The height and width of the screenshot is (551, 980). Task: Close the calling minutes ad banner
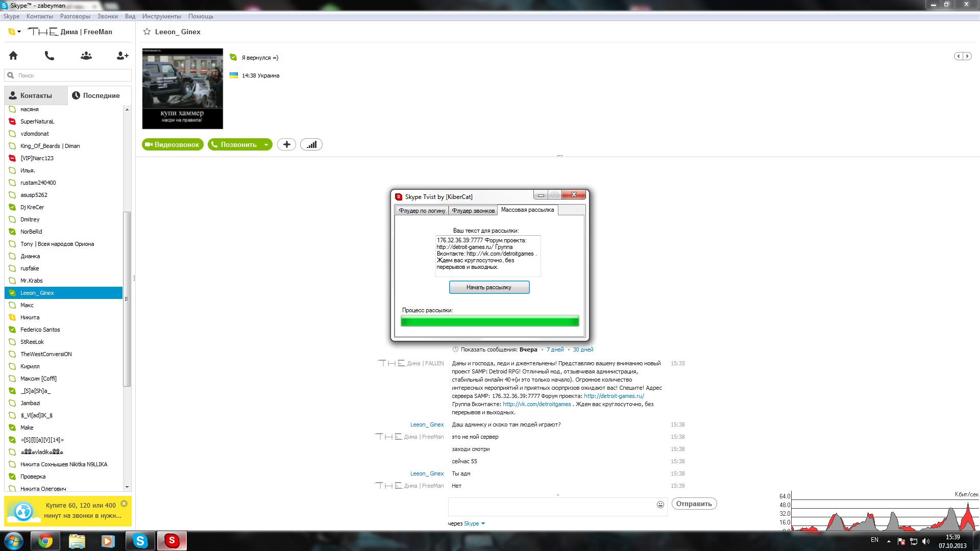pos(124,504)
